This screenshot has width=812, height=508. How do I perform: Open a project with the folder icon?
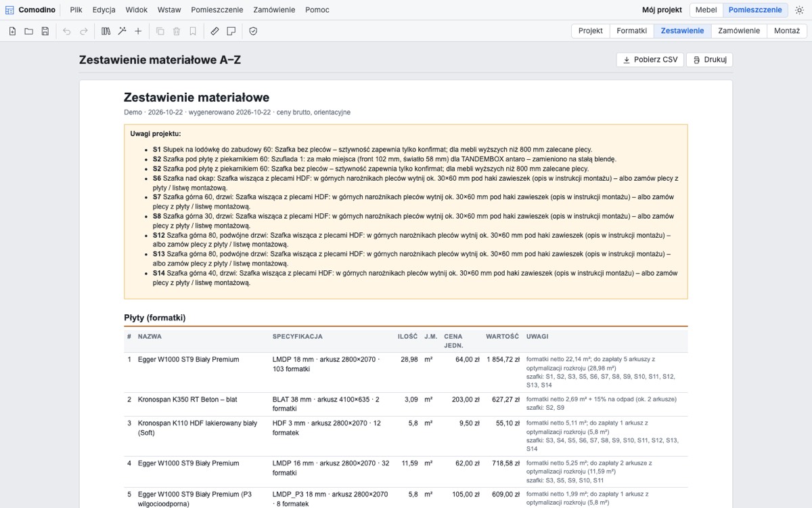pos(28,31)
